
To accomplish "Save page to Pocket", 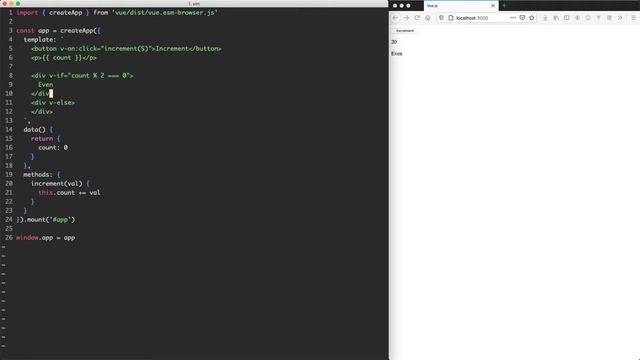I will pos(522,18).
